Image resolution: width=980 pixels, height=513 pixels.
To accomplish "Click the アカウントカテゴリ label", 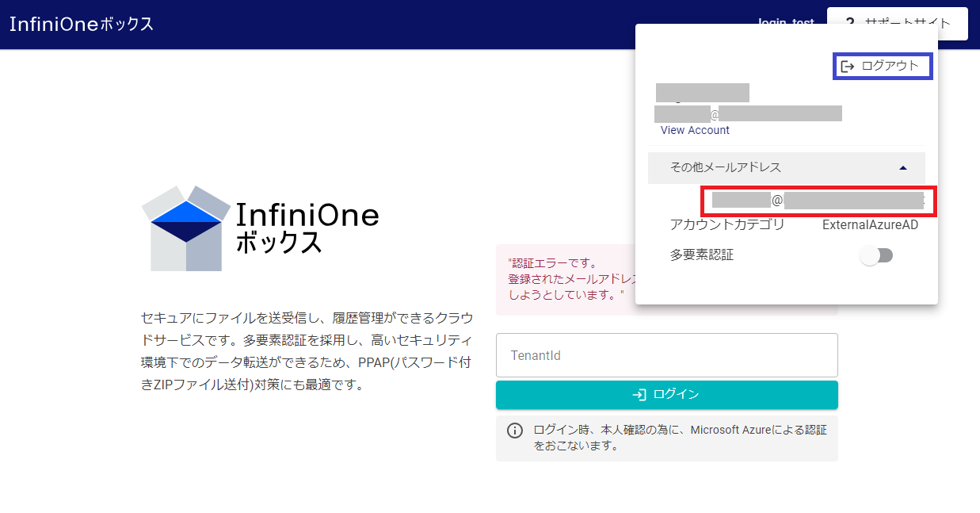I will [x=727, y=224].
